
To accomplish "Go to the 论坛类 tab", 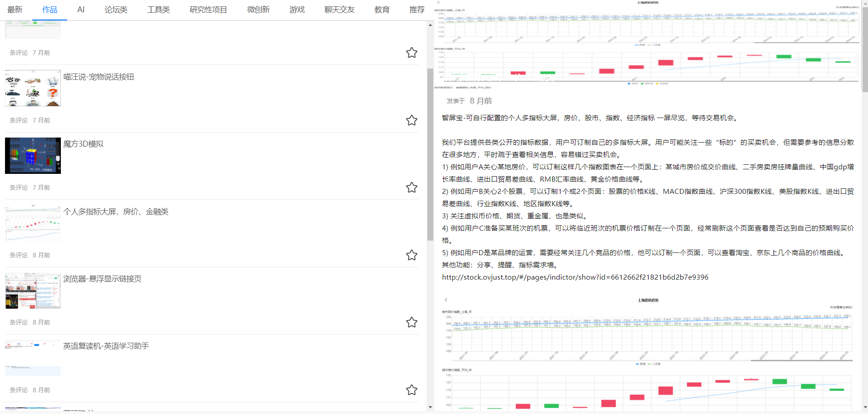I will pyautogui.click(x=116, y=10).
